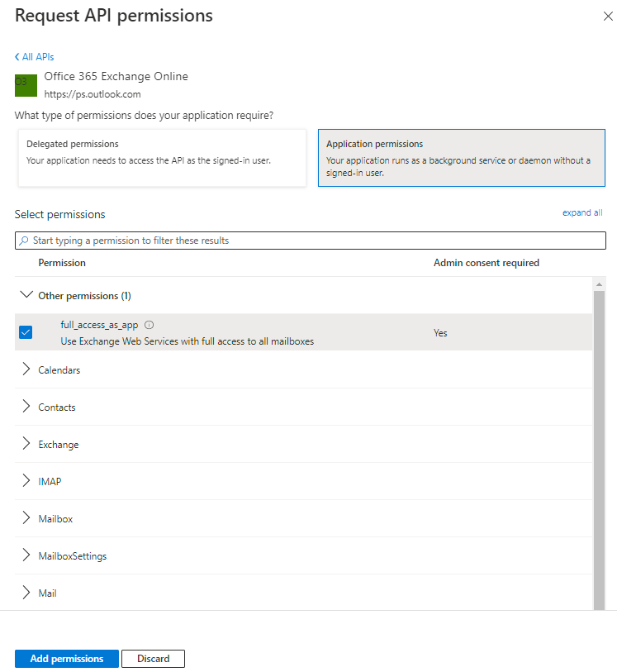
Task: Expand the Calendars permission group
Action: coord(26,369)
